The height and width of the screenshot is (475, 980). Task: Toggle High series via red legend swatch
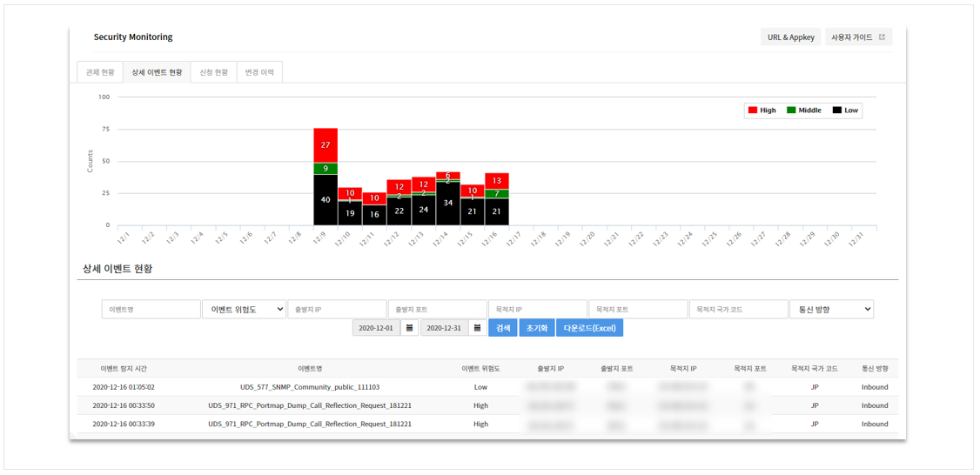(x=753, y=110)
